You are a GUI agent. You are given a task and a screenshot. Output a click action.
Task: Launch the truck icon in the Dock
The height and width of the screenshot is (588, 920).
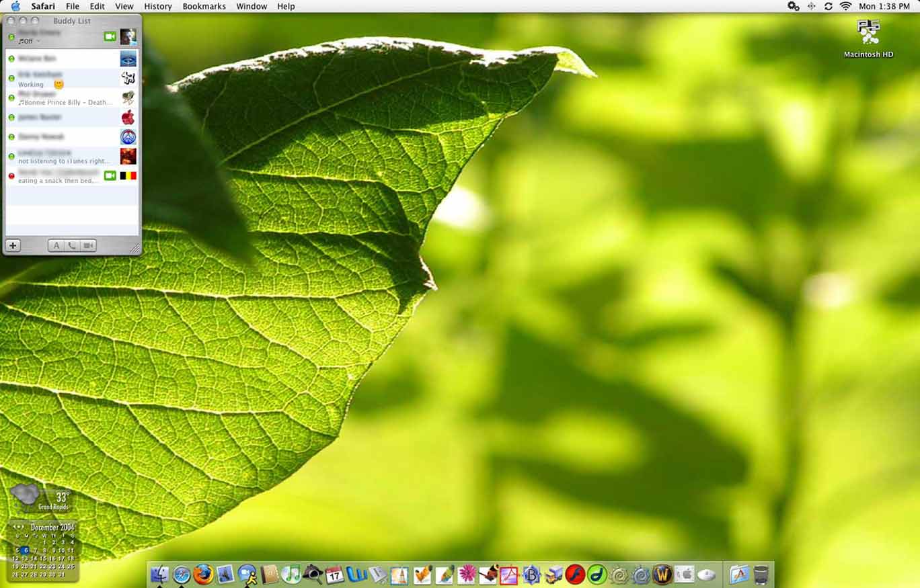pos(553,575)
